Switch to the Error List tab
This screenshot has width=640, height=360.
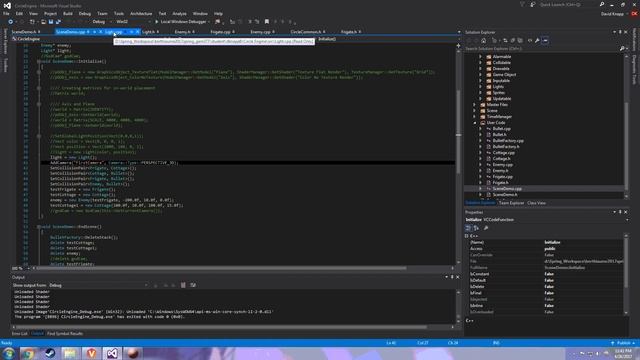tap(20, 333)
